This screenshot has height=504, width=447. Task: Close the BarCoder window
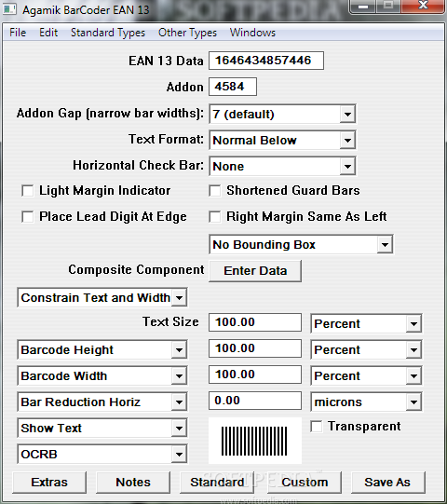tap(424, 7)
